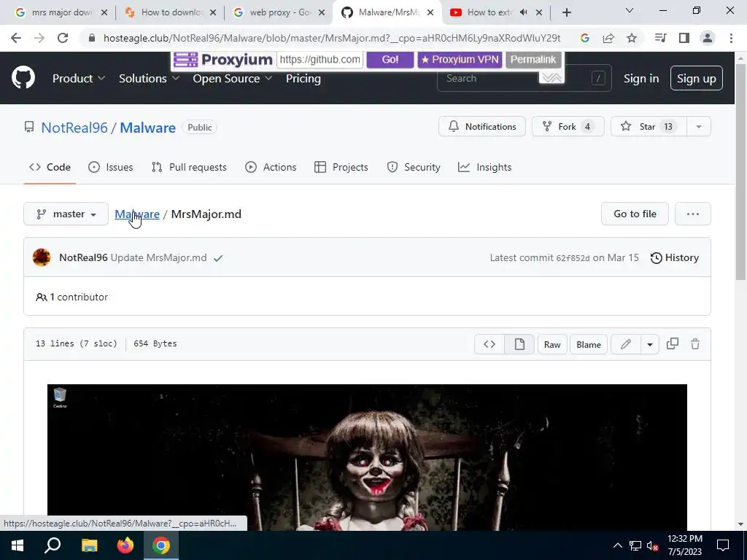Click the muted volume tray icon
747x560 pixels.
coord(653,545)
